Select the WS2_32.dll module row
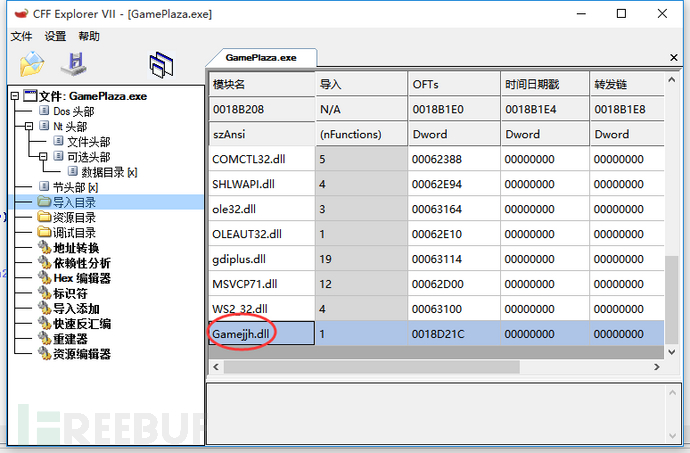The width and height of the screenshot is (690, 453). pos(436,309)
